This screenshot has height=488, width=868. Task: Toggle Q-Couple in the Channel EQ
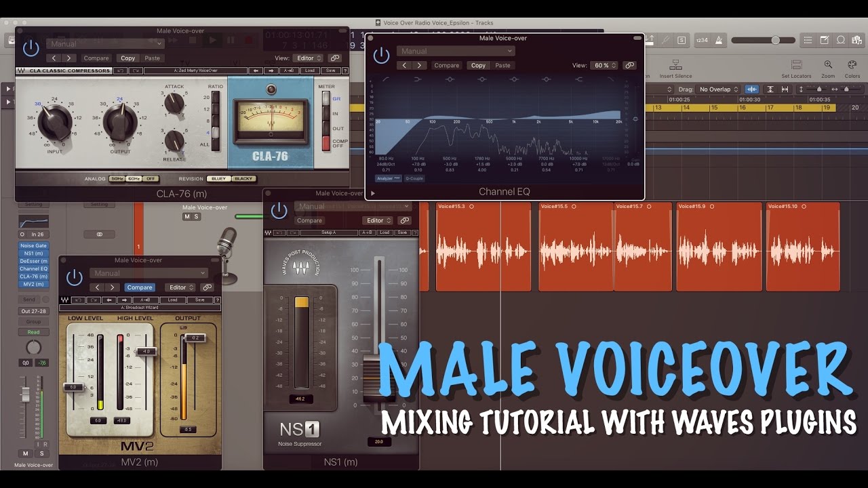[415, 178]
